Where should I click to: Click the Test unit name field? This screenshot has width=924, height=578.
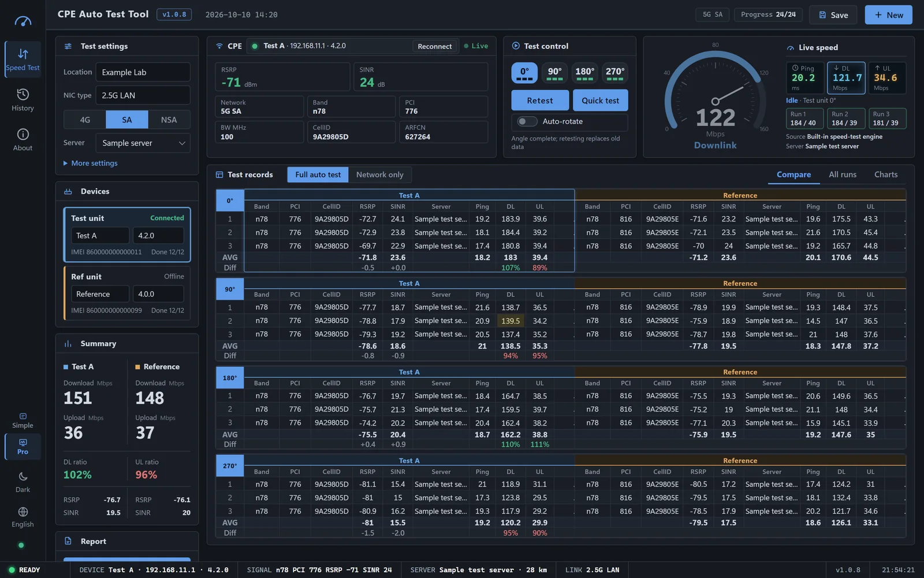(100, 236)
